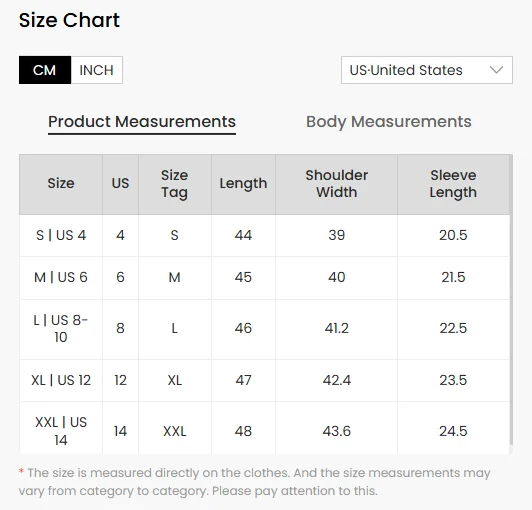Select the XXL | US 14 size cell
Image resolution: width=532 pixels, height=510 pixels.
[x=61, y=431]
